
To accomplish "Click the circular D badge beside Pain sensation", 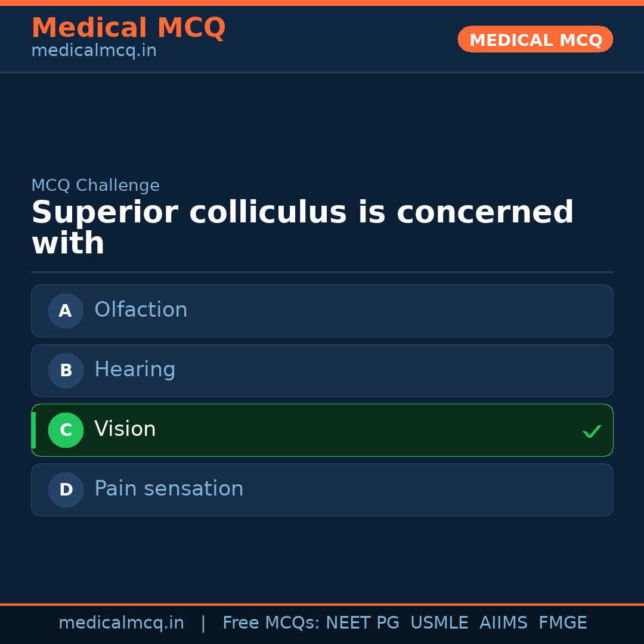I will (66, 490).
